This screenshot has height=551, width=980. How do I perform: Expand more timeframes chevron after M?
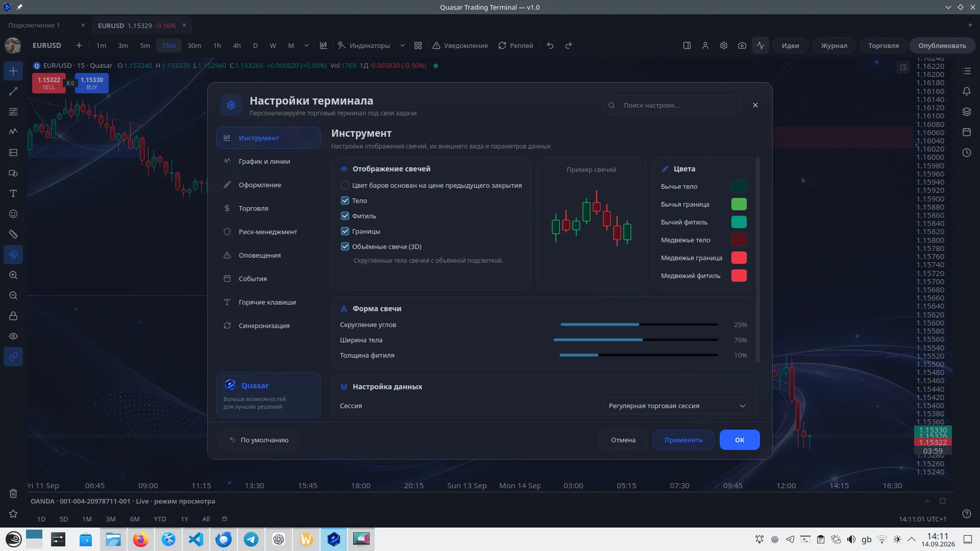click(x=307, y=45)
